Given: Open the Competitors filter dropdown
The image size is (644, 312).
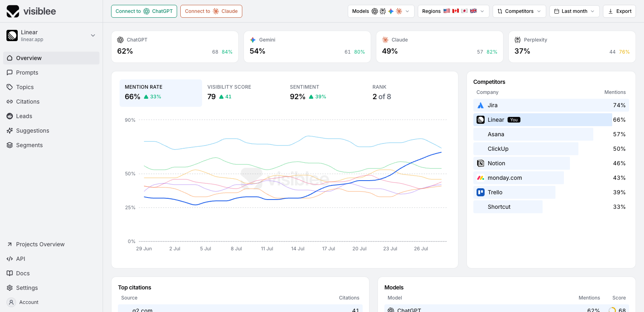Looking at the screenshot, I should click(519, 11).
